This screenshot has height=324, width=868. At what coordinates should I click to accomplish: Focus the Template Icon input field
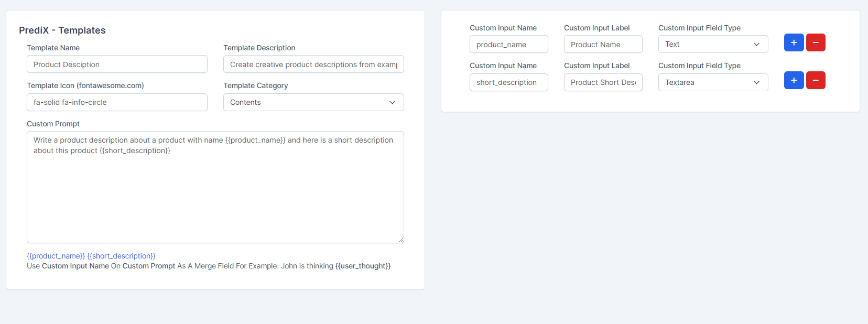(x=117, y=102)
